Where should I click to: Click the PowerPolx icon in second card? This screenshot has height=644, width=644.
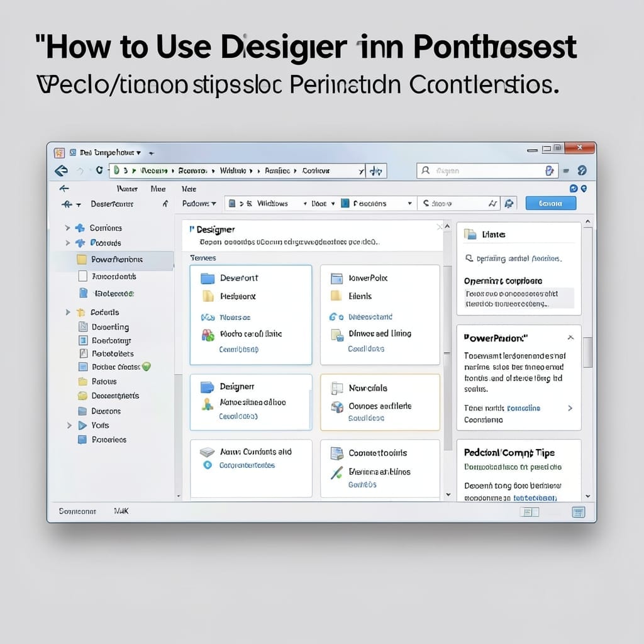tap(337, 279)
